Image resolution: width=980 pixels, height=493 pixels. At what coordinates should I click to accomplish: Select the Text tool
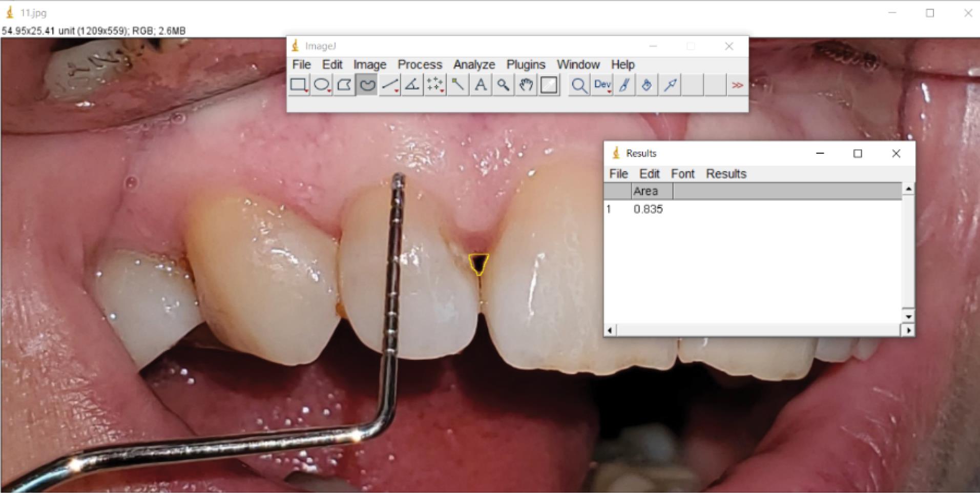click(x=481, y=85)
